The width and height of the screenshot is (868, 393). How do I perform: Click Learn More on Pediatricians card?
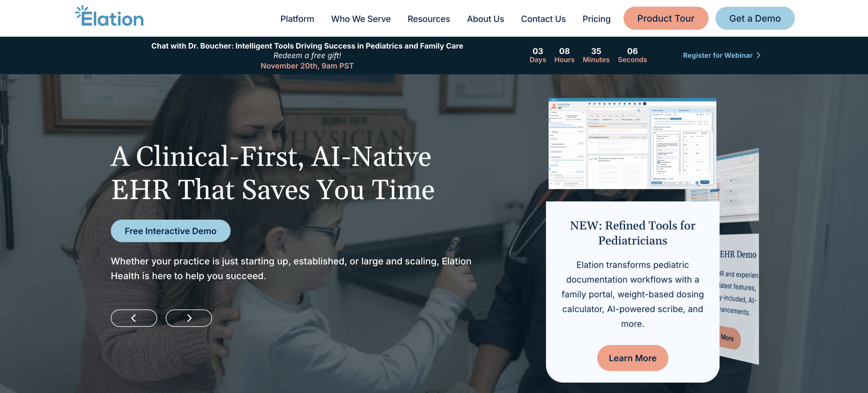click(x=633, y=358)
